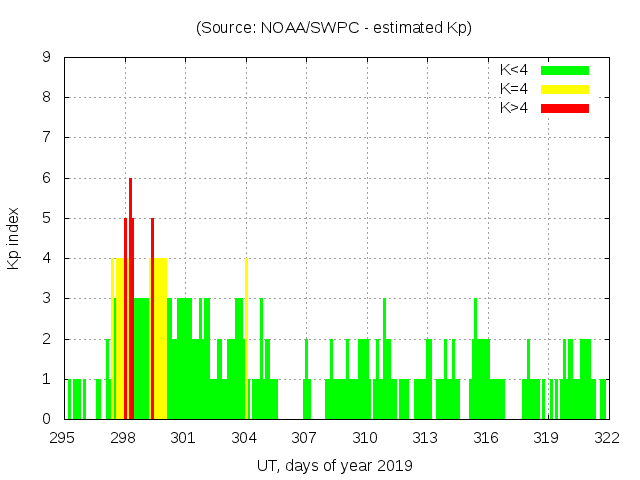
Task: Select the K>4 legend label text
Action: tap(515, 108)
